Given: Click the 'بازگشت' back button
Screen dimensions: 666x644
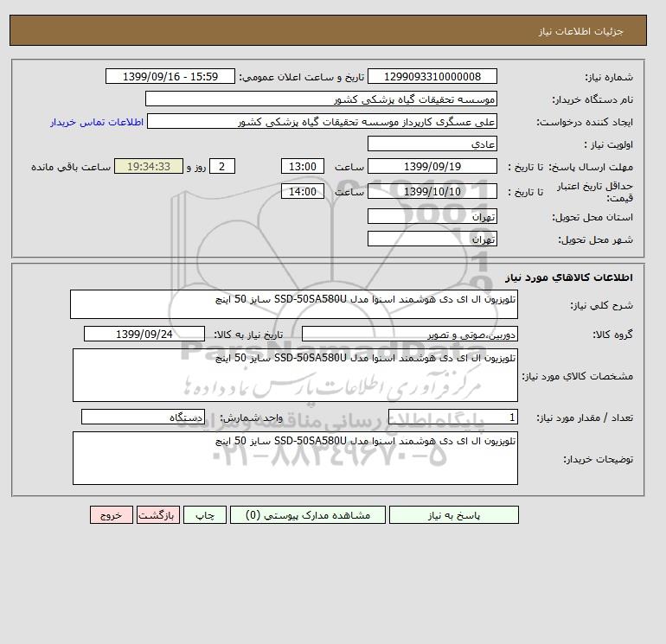Looking at the screenshot, I should (158, 515).
